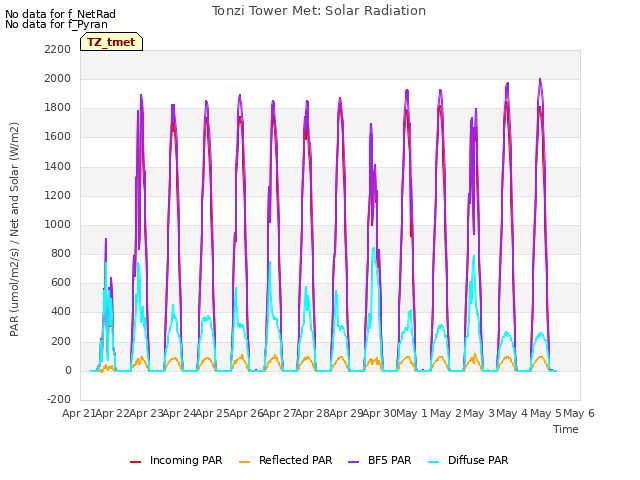Click the 1800 y-axis tick label

tap(58, 108)
